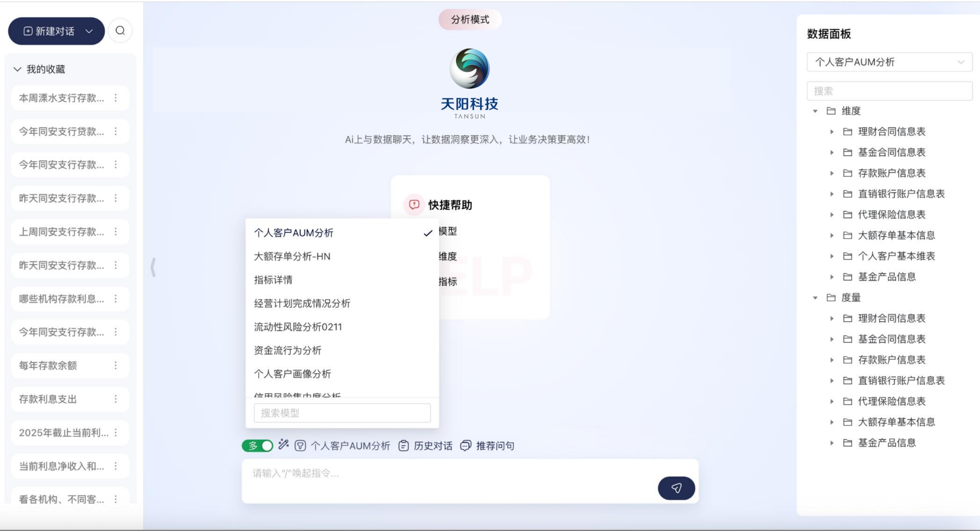
Task: Open the three-dot menu for 每年存款余额
Action: 116,365
